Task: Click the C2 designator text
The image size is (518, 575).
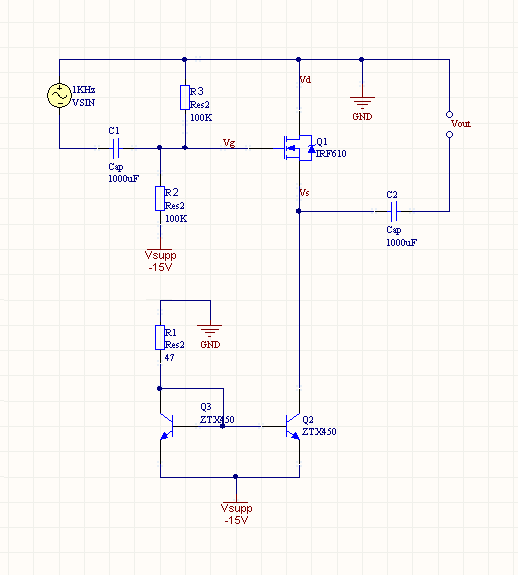Action: 392,195
